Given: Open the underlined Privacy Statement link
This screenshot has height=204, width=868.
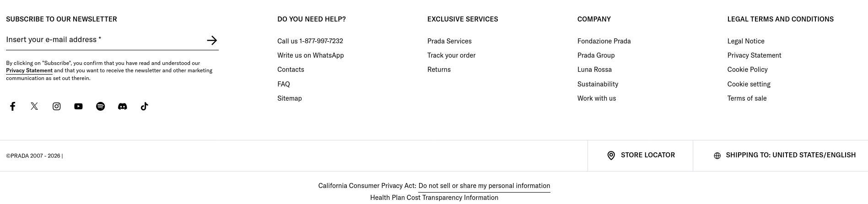Looking at the screenshot, I should pos(29,71).
